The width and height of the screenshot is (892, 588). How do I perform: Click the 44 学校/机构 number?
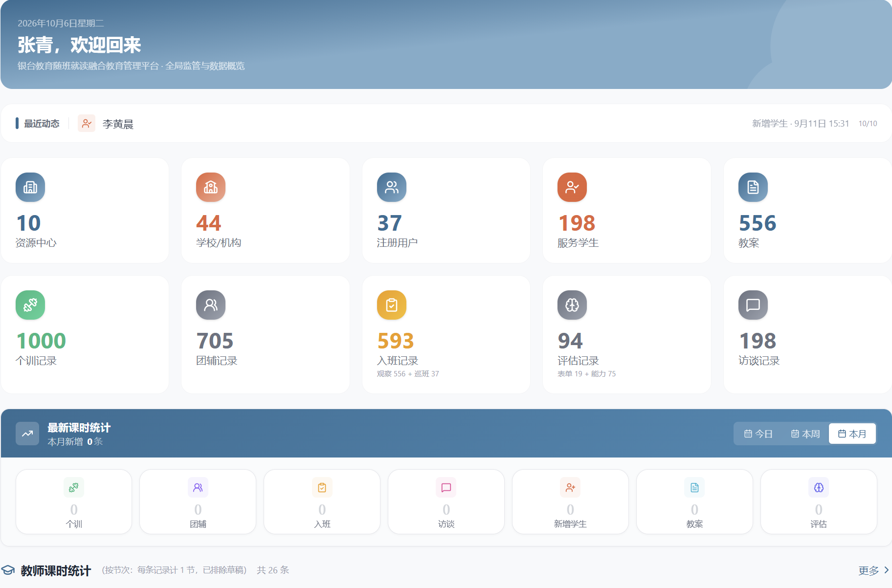click(x=209, y=223)
